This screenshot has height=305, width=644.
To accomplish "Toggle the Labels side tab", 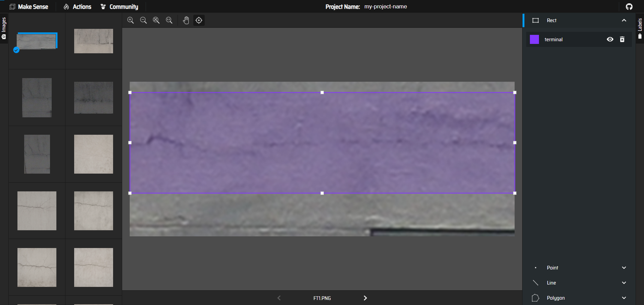I will click(x=640, y=28).
